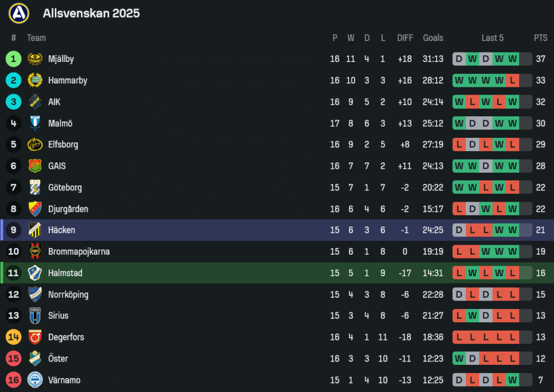The height and width of the screenshot is (392, 554).
Task: Click the Göteborg club crest
Action: (35, 187)
